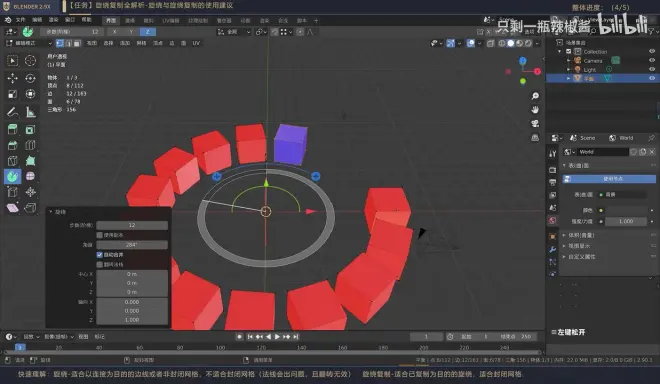Viewport: 660px width, 384px height.
Task: Open the 文件 menu in top bar
Action: point(21,20)
